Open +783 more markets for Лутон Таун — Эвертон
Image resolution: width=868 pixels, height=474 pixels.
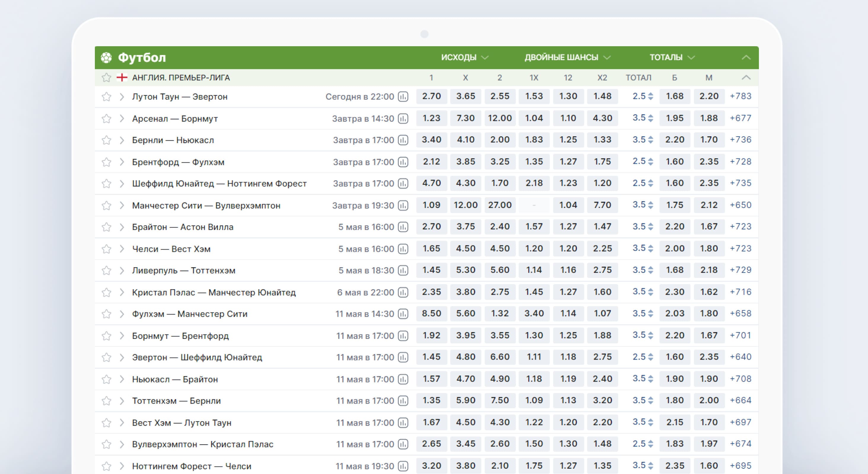[740, 96]
